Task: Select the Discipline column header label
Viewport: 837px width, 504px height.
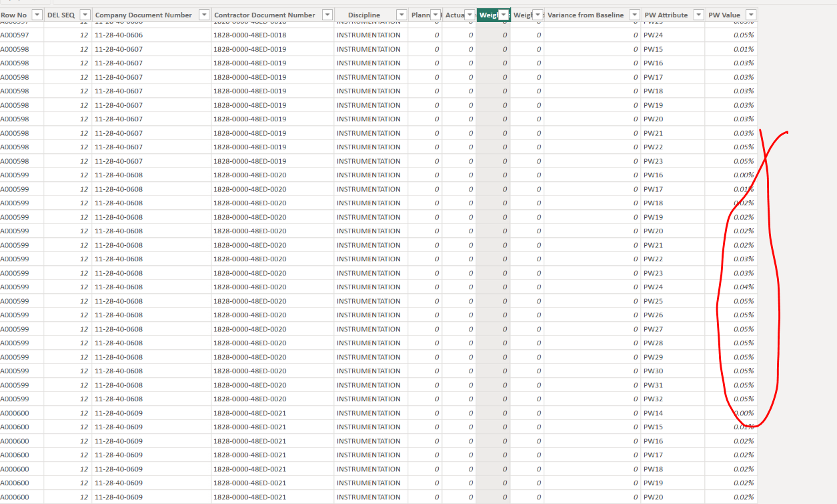Action: [x=364, y=15]
